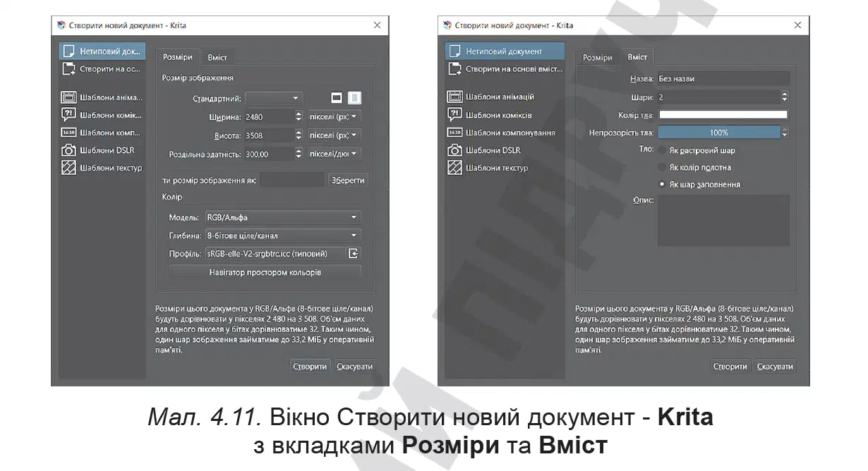This screenshot has width=868, height=471.
Task: Click 'Створити на основі вміст' icon in right dialog
Action: tap(455, 68)
